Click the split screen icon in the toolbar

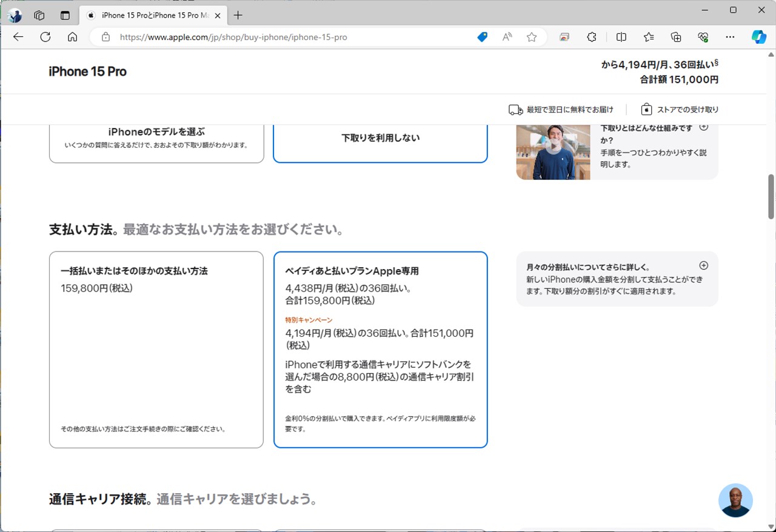(x=621, y=37)
